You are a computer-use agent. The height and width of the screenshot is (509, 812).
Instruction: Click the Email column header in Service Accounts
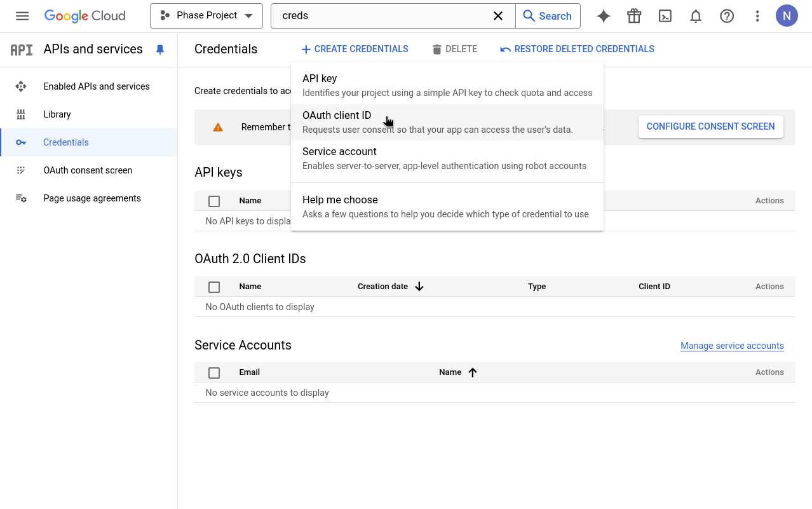click(250, 372)
